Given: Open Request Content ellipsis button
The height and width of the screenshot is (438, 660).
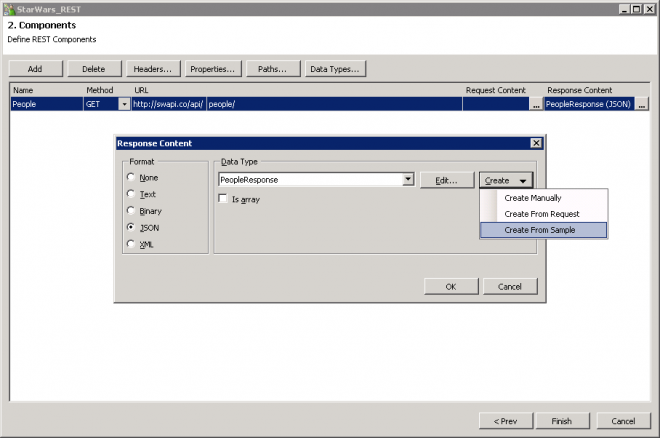Looking at the screenshot, I should pos(535,104).
